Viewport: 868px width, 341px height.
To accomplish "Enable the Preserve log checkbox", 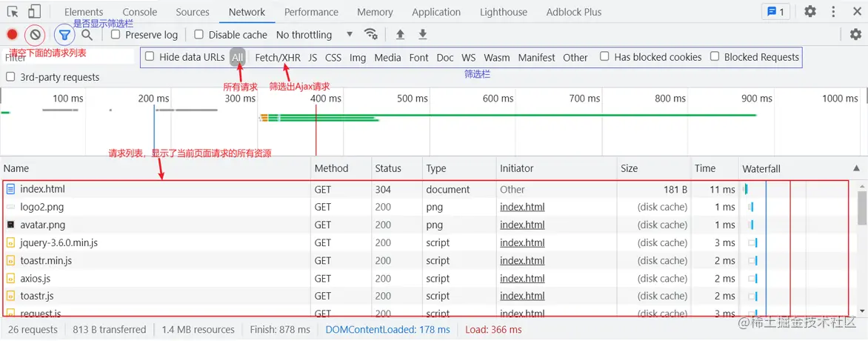I will pyautogui.click(x=116, y=35).
